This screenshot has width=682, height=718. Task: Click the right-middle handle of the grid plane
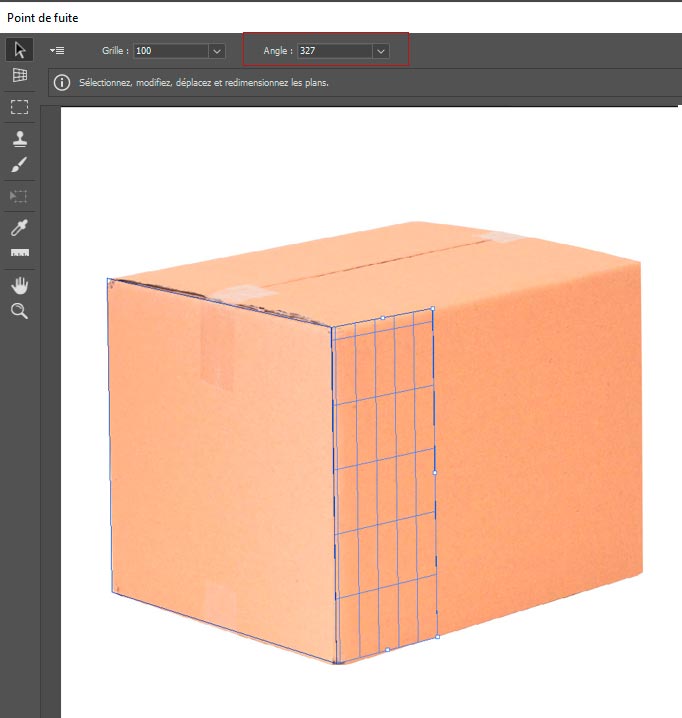[434, 472]
